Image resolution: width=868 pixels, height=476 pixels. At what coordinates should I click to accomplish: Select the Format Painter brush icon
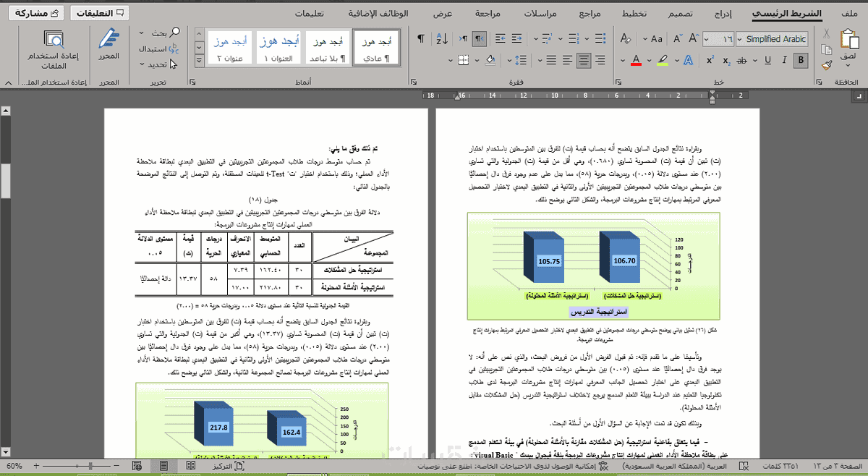click(826, 65)
